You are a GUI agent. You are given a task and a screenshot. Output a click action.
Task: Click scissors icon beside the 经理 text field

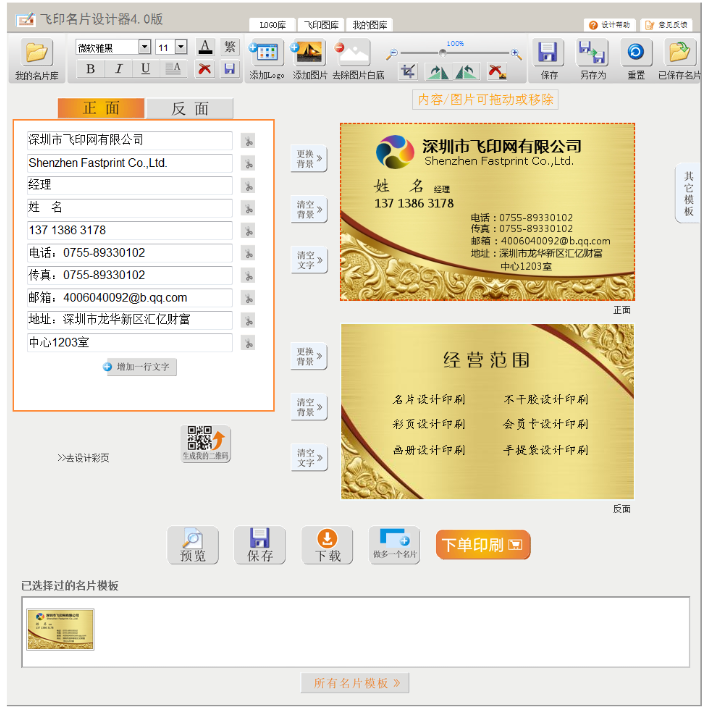[x=247, y=186]
